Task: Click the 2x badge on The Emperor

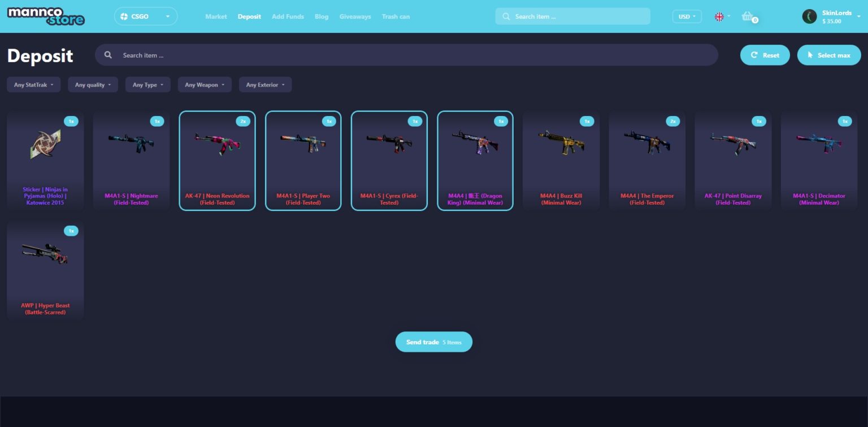Action: click(x=672, y=121)
